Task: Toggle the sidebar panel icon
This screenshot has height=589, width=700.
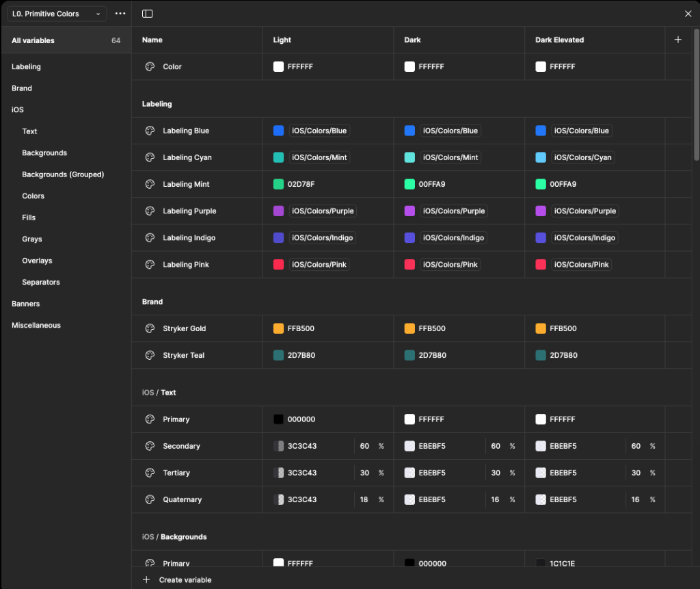Action: [148, 14]
